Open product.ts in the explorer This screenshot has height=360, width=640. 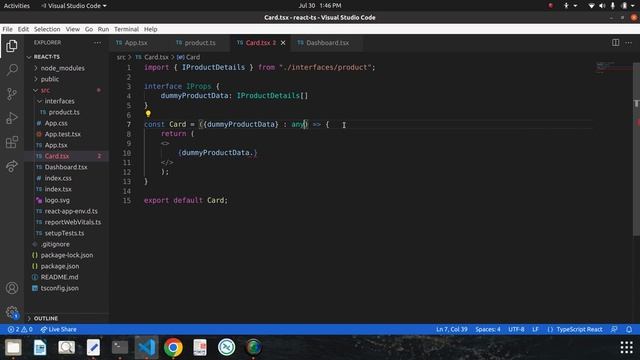click(64, 112)
